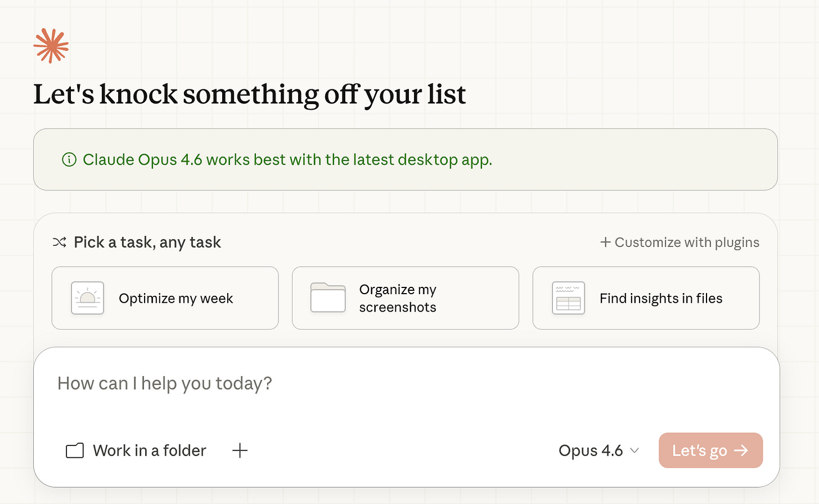Click the shuffle icon beside Pick a task
Screen dimensions: 819x504
[x=60, y=242]
